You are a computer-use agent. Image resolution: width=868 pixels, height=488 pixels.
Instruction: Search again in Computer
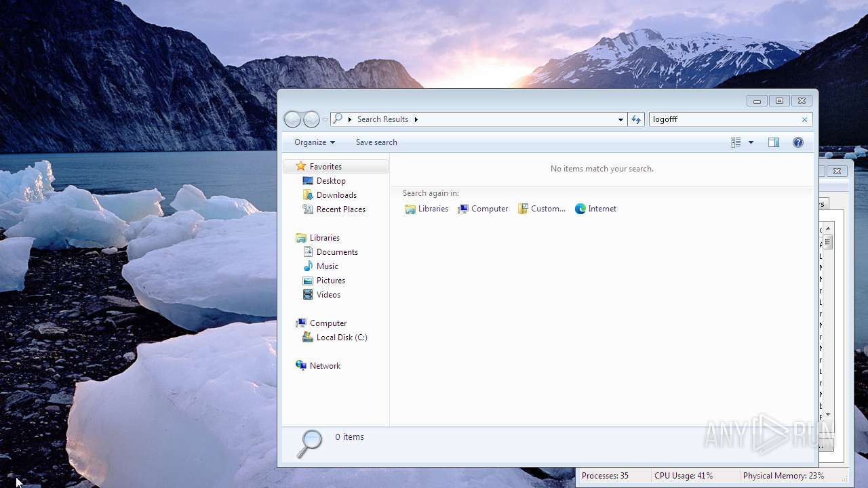pos(483,209)
